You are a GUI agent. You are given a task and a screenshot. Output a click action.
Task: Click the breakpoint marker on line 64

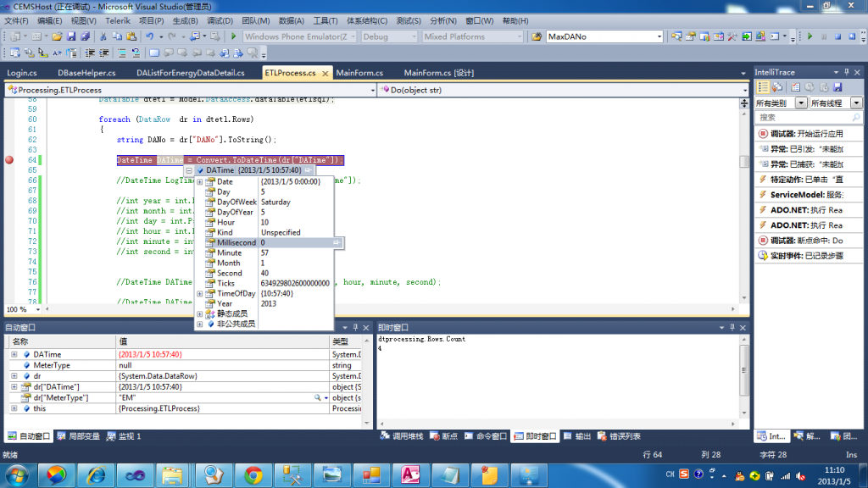click(9, 160)
